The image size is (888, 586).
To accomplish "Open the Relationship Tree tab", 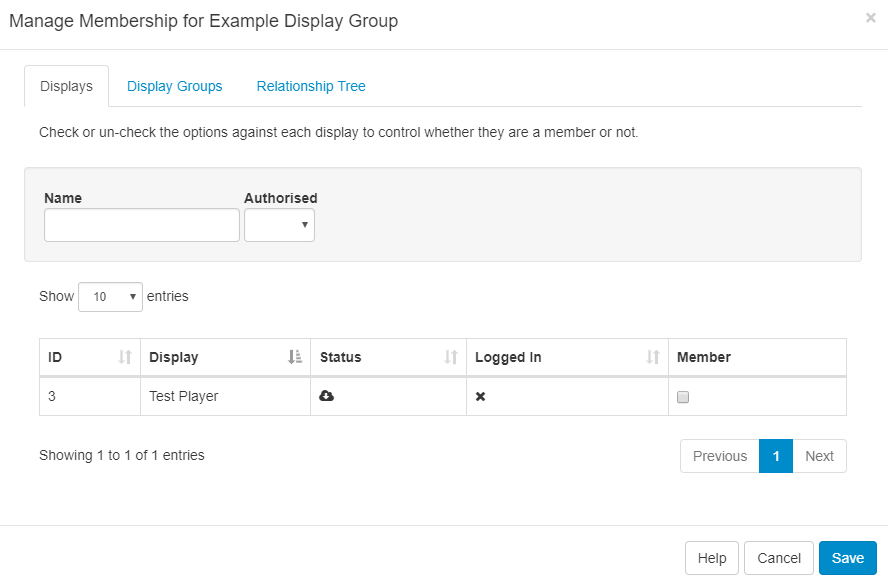I will (311, 86).
